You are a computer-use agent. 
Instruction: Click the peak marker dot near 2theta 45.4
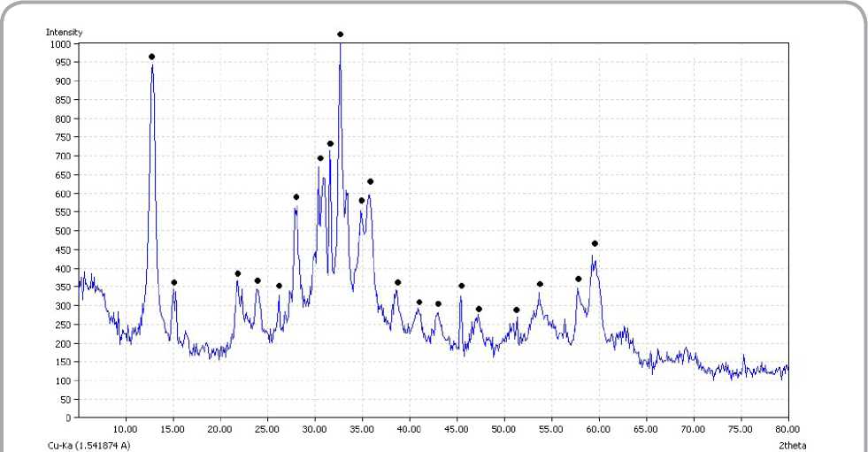(x=461, y=286)
